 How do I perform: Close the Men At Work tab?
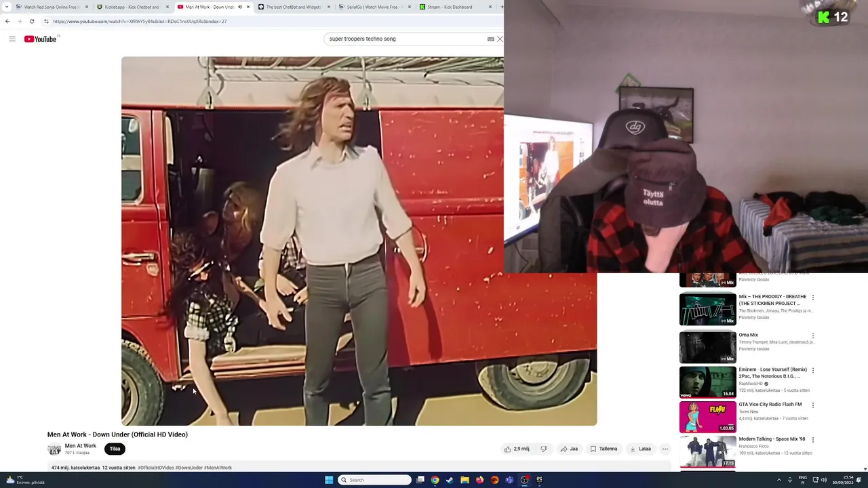[248, 7]
